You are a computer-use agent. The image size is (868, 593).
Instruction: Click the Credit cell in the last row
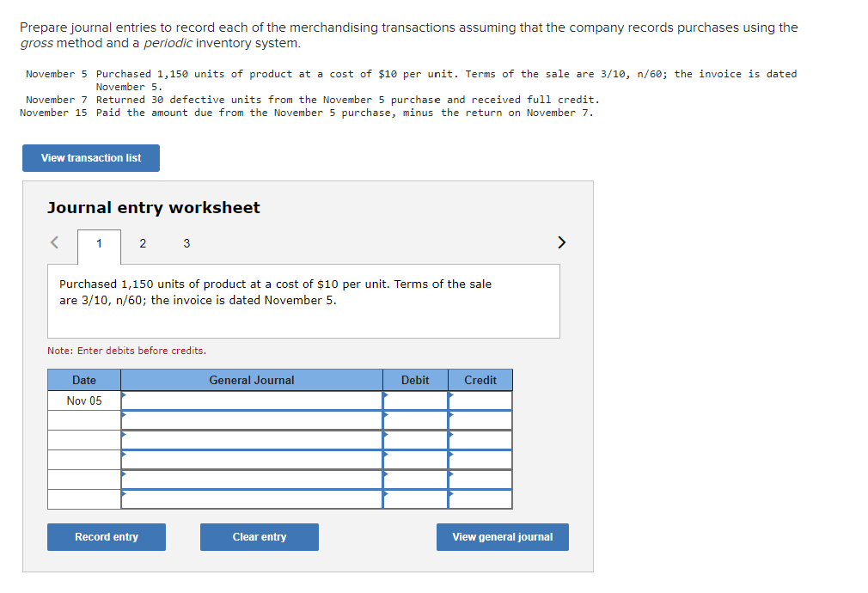(x=480, y=499)
